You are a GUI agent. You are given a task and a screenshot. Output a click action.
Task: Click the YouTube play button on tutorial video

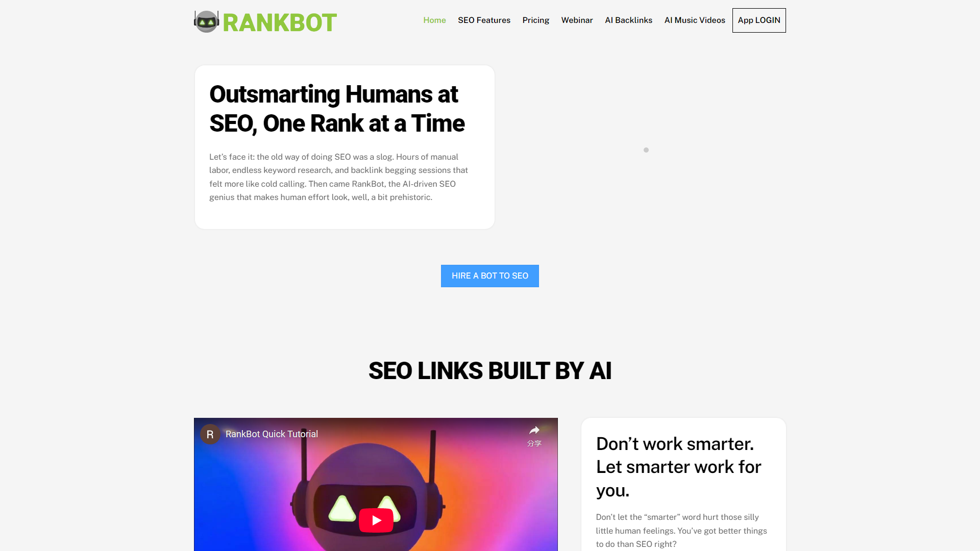[x=376, y=519]
